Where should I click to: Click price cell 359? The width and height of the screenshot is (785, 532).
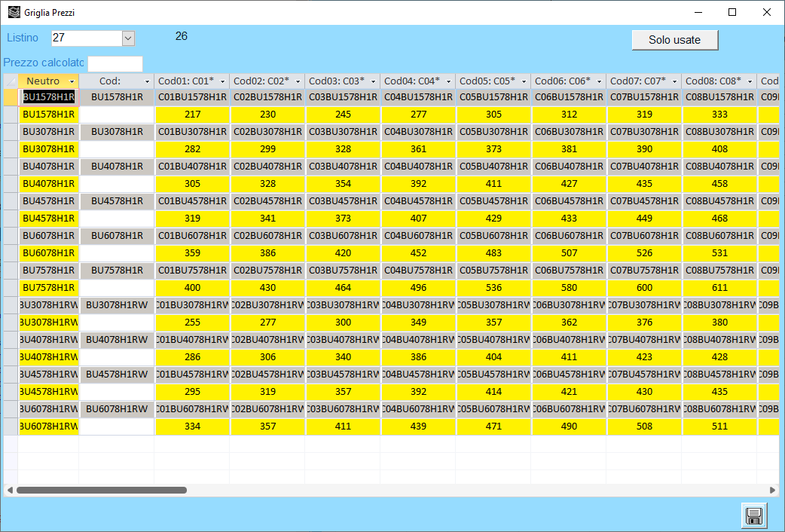[x=192, y=253]
